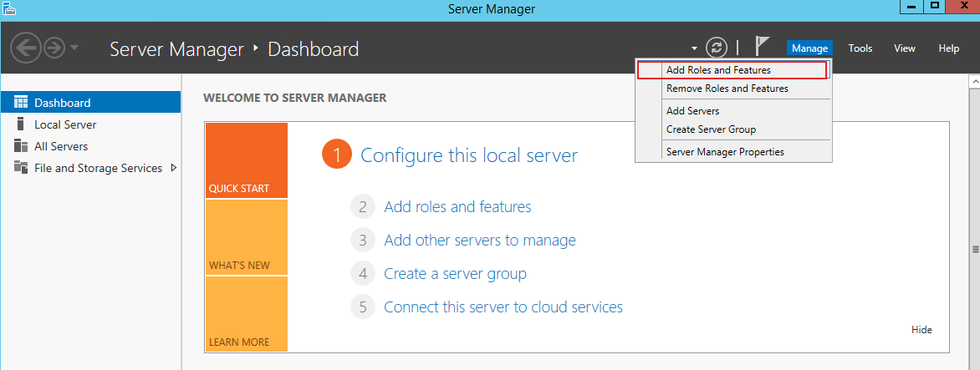Click Add other servers to manage
Viewport: 980px width, 370px height.
click(x=480, y=241)
